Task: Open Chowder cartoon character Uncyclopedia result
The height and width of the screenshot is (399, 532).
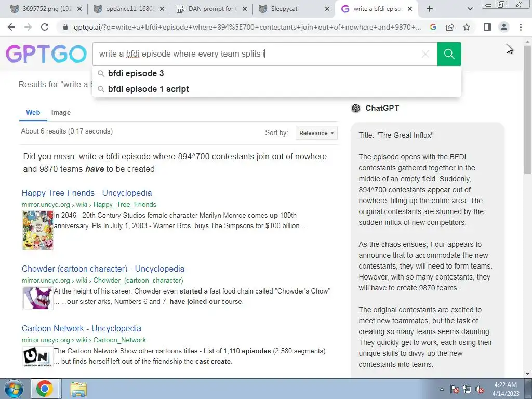Action: (103, 269)
